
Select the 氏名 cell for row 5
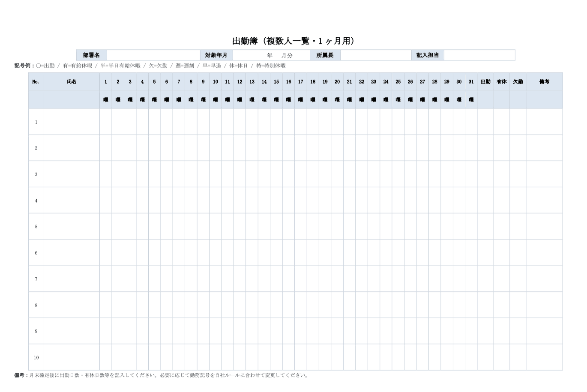pos(72,226)
